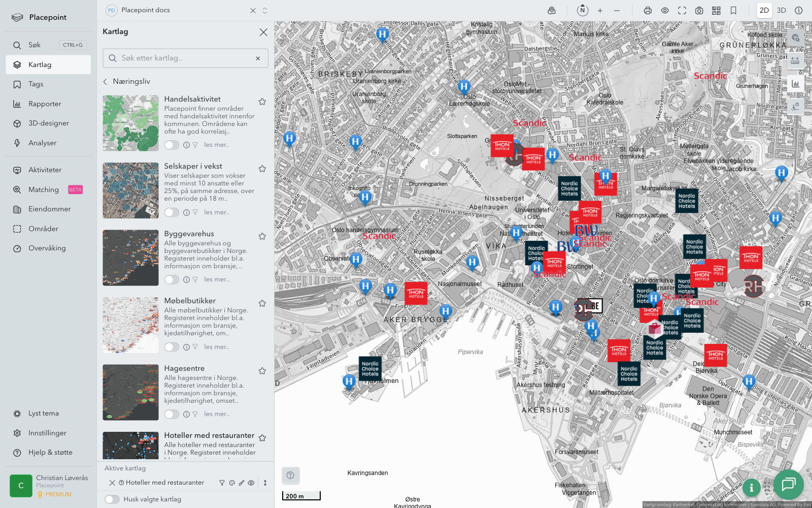The image size is (812, 508).
Task: Open the bookmark icon in top toolbar
Action: pos(733,11)
